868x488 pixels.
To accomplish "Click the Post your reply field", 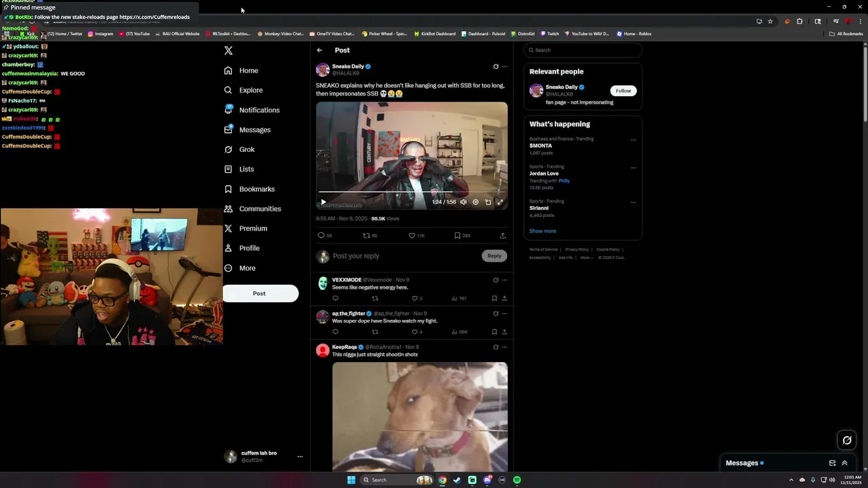I will 406,256.
